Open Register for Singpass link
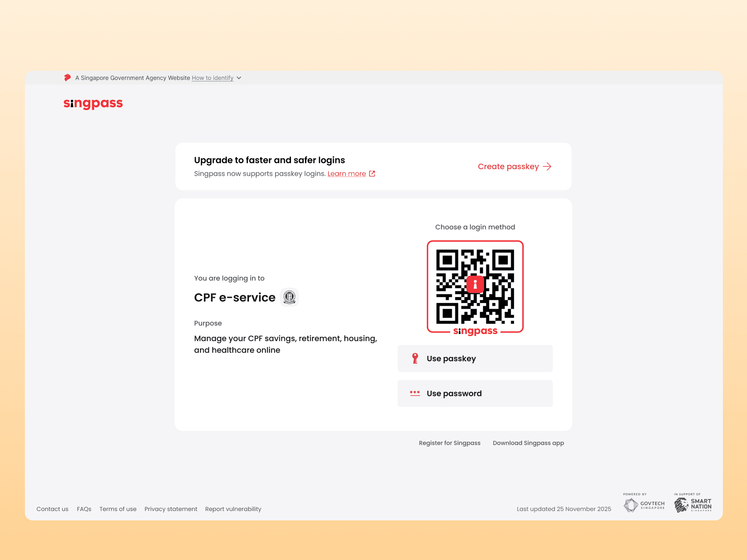 [x=449, y=443]
